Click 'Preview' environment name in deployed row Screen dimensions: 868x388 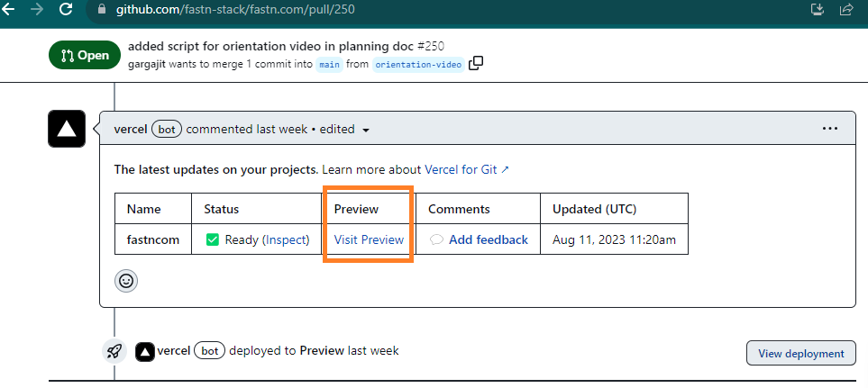pos(322,351)
